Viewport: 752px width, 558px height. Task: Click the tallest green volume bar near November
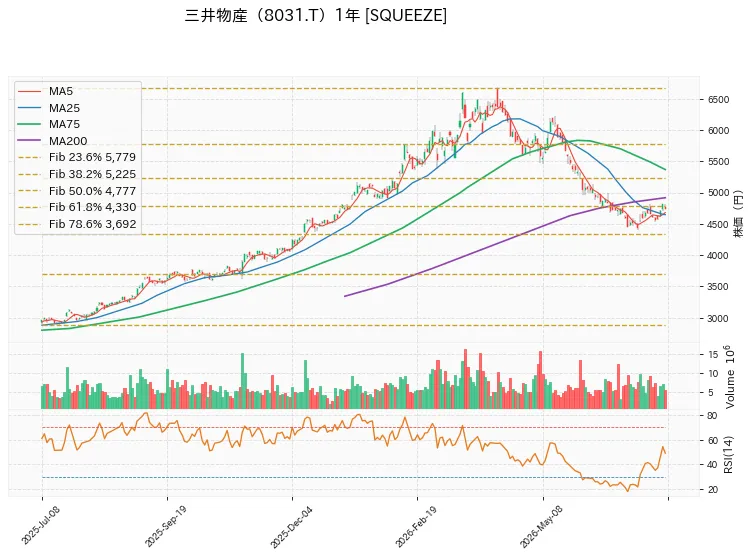[x=242, y=381]
